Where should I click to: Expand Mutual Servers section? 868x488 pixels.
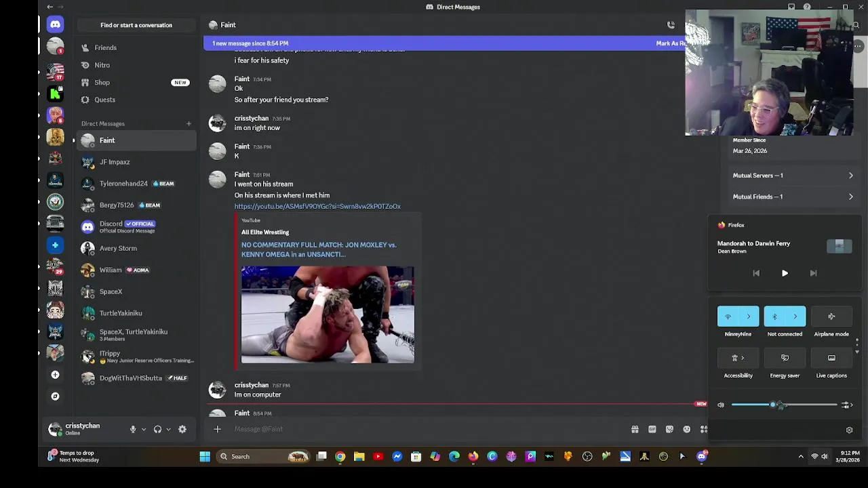[x=793, y=176]
